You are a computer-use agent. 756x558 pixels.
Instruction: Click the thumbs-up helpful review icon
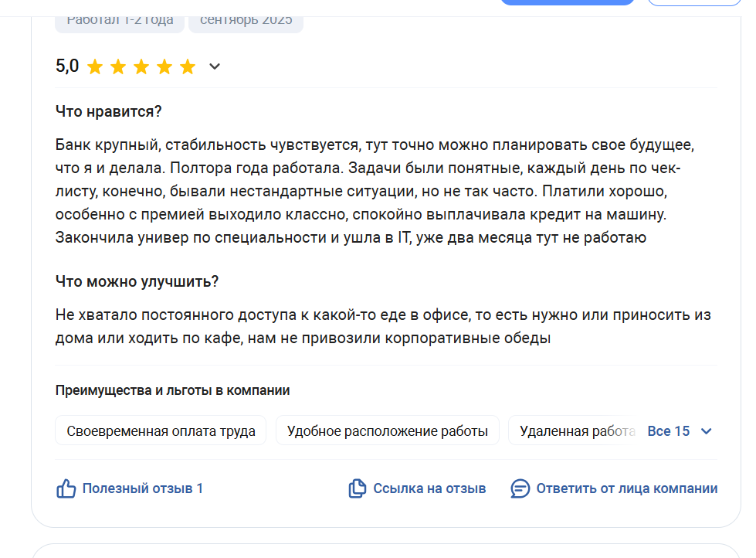pyautogui.click(x=66, y=488)
